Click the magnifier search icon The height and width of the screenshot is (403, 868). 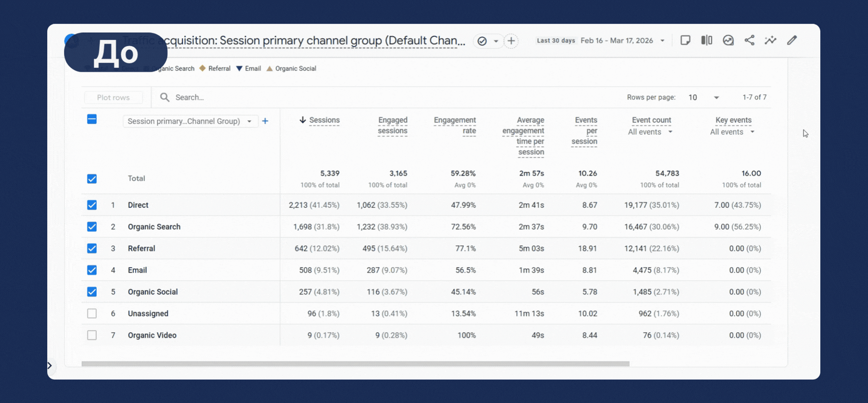tap(164, 97)
